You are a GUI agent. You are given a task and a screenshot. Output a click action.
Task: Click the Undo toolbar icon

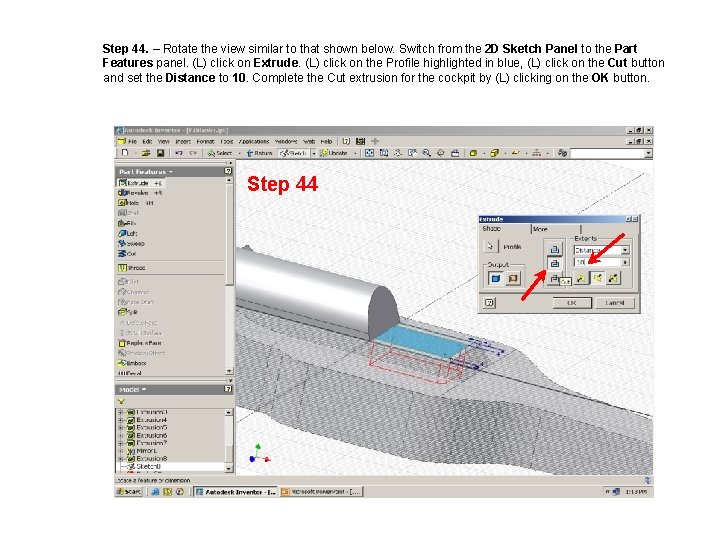pyautogui.click(x=179, y=153)
